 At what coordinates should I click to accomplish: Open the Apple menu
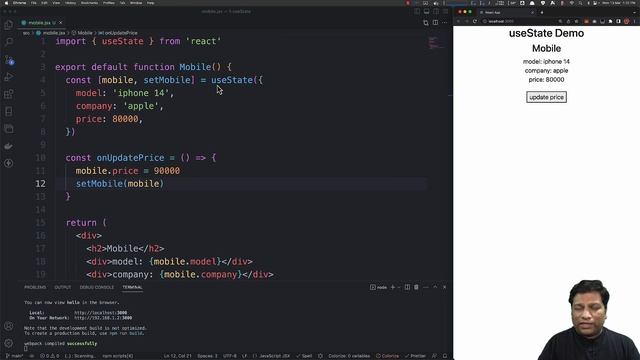pos(6,3)
